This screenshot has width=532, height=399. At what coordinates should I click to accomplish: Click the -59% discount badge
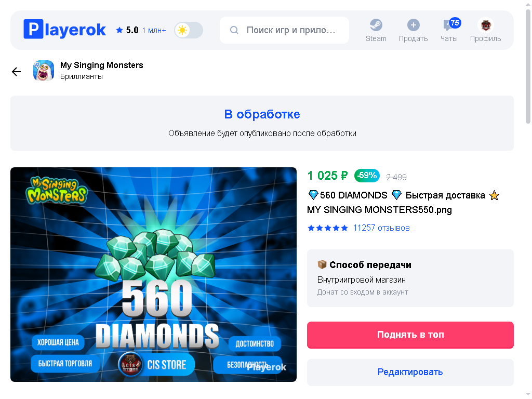pyautogui.click(x=367, y=176)
